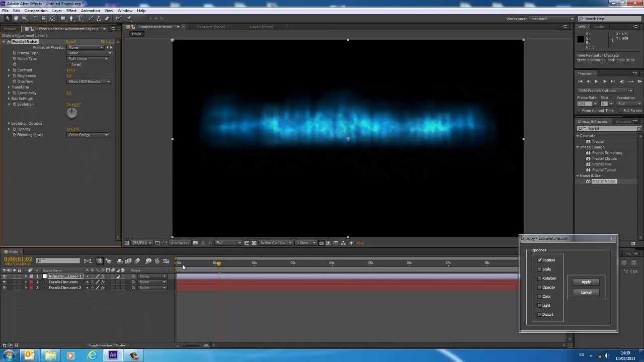Take snapshot with the camera icon

(195, 243)
